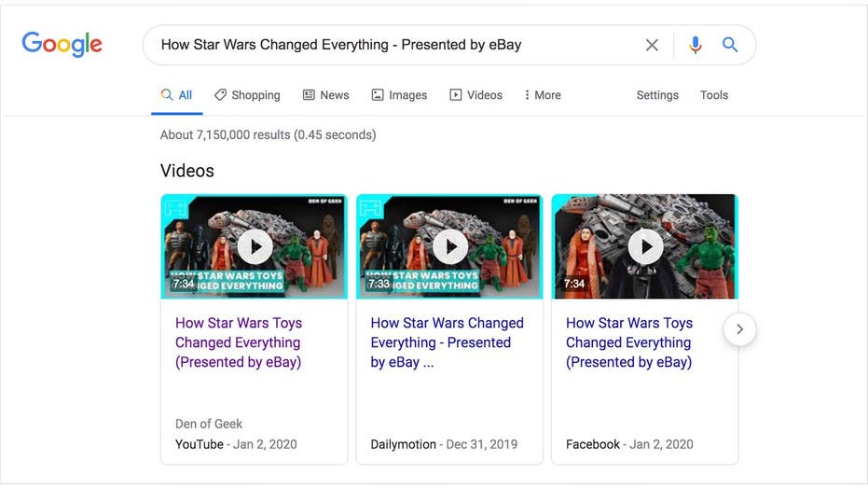Switch to the Images tab

click(x=399, y=95)
